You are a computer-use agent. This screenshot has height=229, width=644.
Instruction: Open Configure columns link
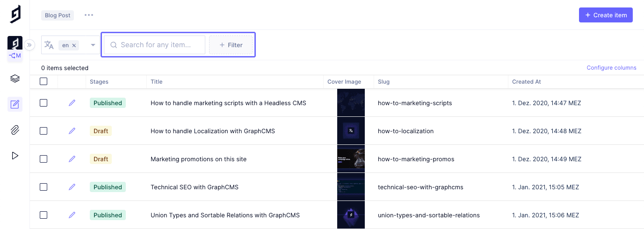point(611,68)
